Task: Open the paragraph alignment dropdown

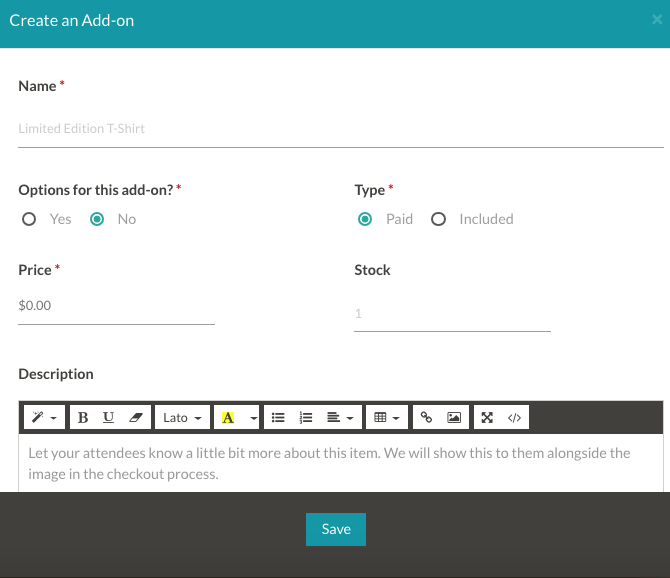Action: coord(343,417)
